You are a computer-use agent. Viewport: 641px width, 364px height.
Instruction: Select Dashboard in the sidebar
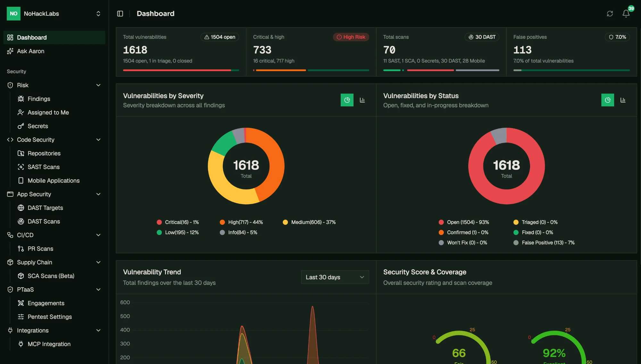(54, 37)
